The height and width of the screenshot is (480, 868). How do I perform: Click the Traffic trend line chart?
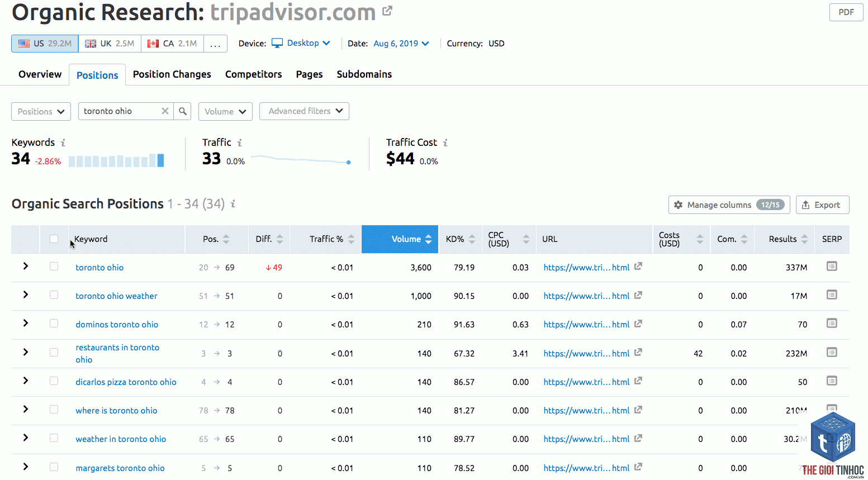point(301,160)
